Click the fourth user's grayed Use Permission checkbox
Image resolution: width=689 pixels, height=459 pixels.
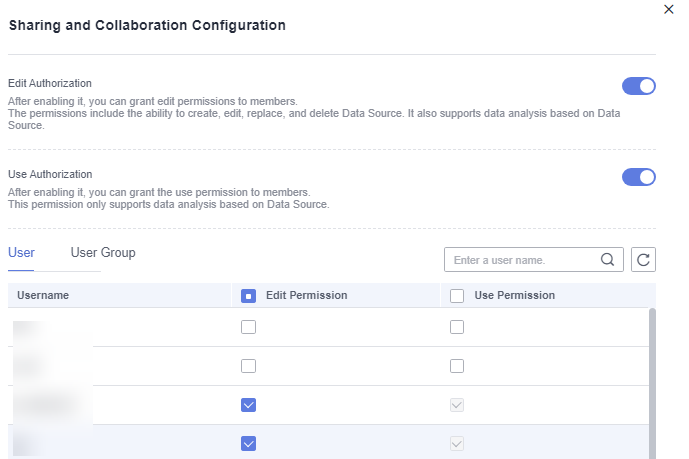pyautogui.click(x=457, y=443)
